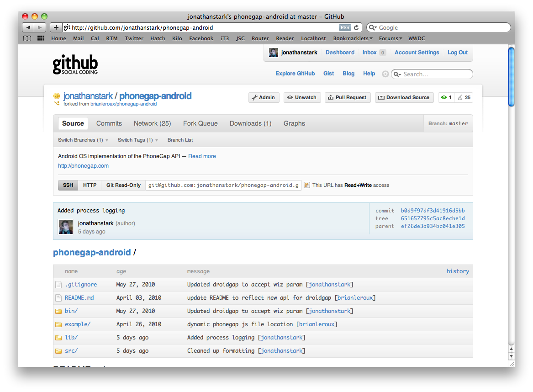This screenshot has height=392, width=533.
Task: Click the RSS badge in address bar
Action: pos(345,28)
